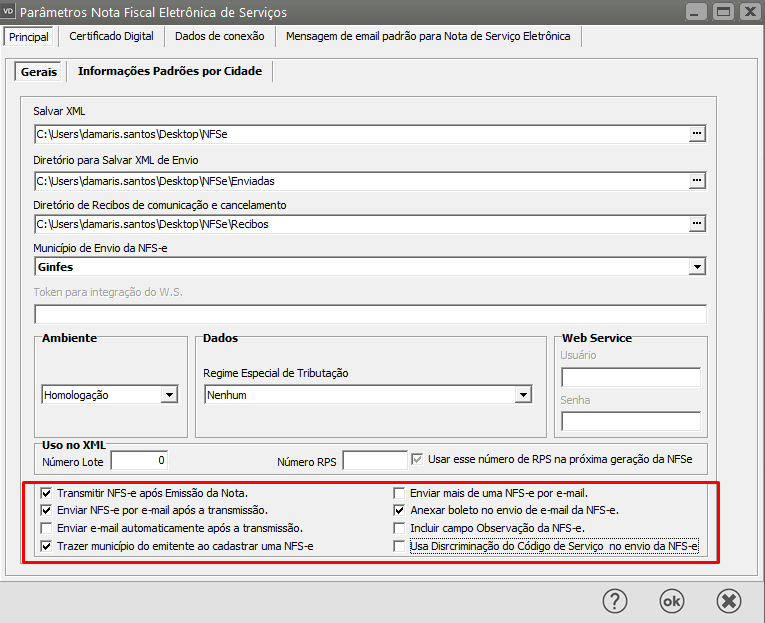Image resolution: width=765 pixels, height=623 pixels.
Task: Browse for Recibos directory path
Action: pyautogui.click(x=697, y=224)
